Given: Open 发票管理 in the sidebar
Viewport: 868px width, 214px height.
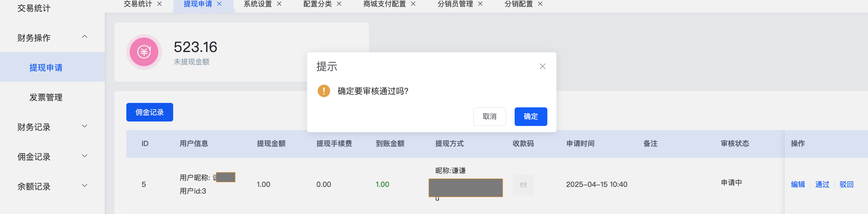Looking at the screenshot, I should pyautogui.click(x=46, y=97).
